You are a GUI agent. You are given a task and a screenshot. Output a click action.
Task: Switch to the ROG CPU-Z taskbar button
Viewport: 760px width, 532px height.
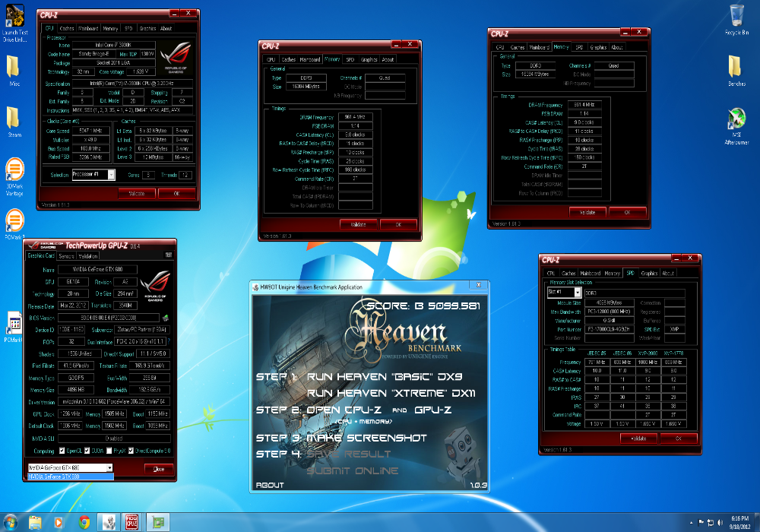131,522
